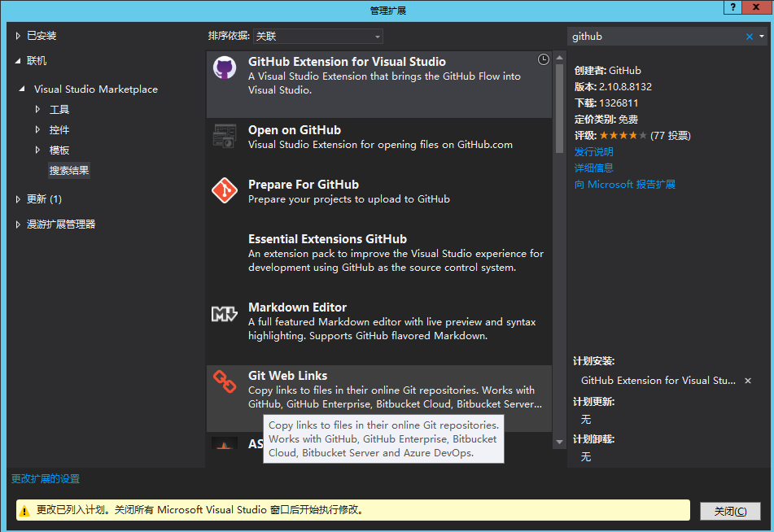Select the Git Web Links title
Screen dimensions: 774x532
point(287,376)
